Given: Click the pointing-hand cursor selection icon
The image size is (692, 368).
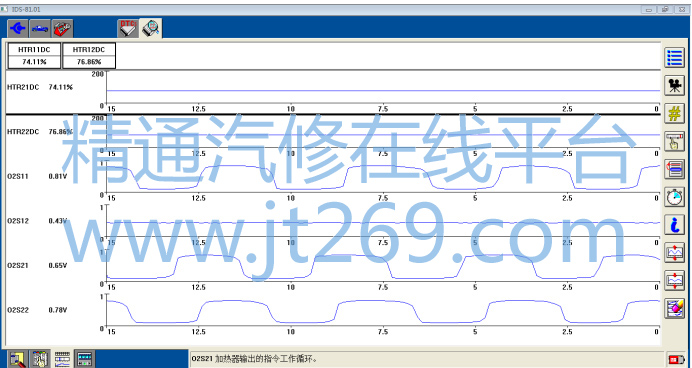Looking at the screenshot, I should click(x=674, y=141).
